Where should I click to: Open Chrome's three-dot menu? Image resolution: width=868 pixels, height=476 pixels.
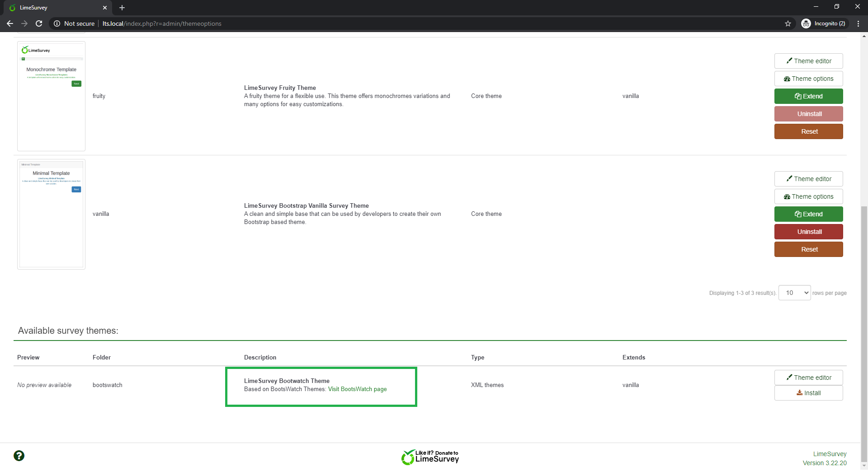click(858, 23)
